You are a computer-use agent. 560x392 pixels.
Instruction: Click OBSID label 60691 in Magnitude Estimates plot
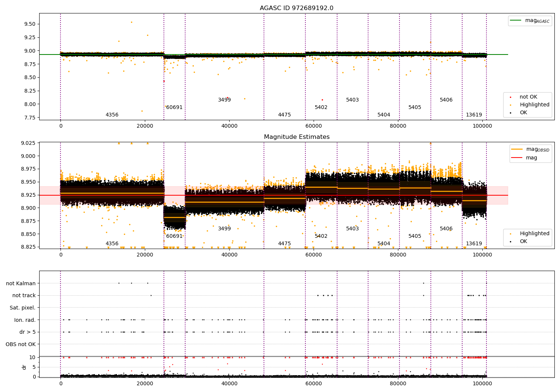tap(174, 236)
